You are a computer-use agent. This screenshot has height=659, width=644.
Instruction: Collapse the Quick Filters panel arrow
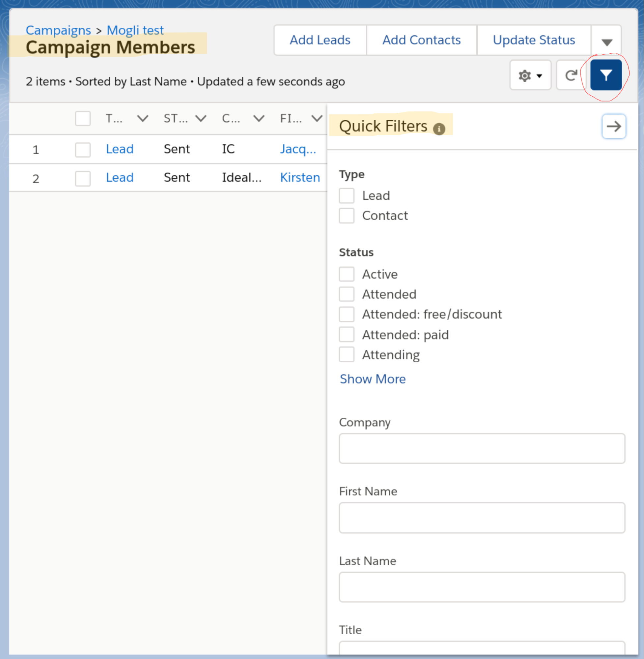point(614,126)
